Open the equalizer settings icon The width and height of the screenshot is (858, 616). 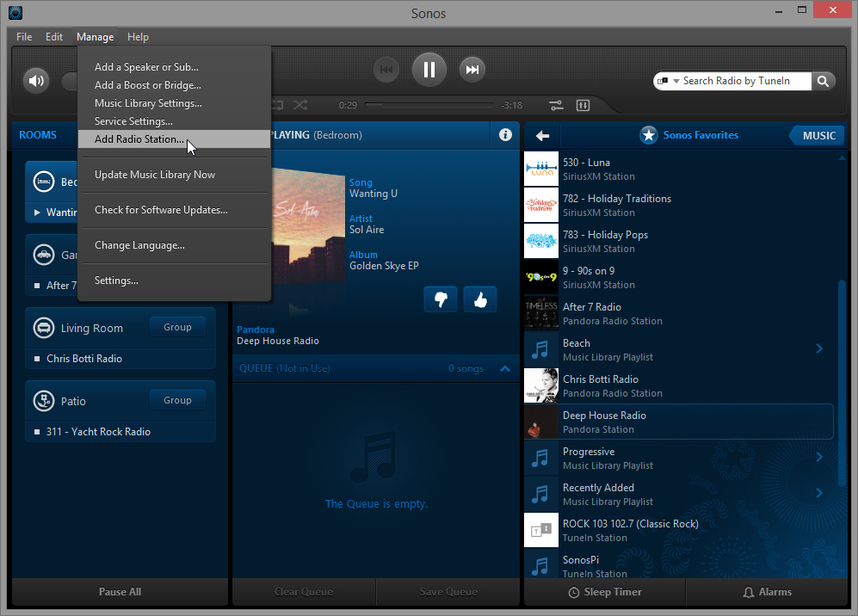coord(583,105)
